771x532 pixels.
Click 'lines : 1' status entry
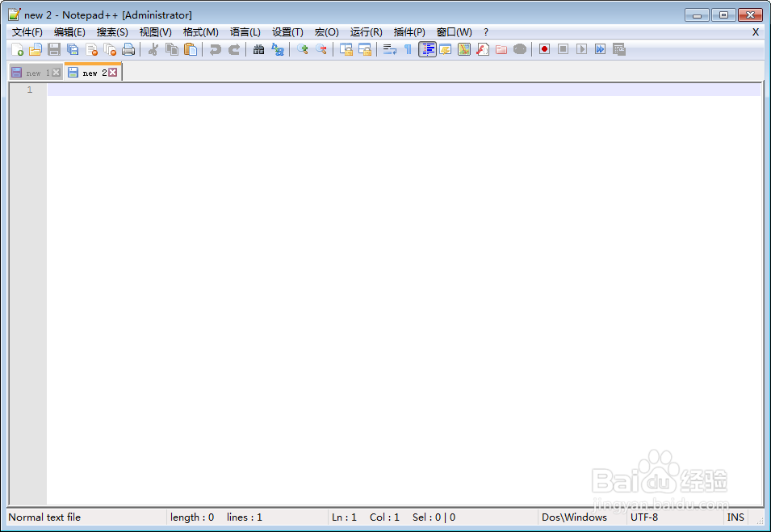[245, 517]
